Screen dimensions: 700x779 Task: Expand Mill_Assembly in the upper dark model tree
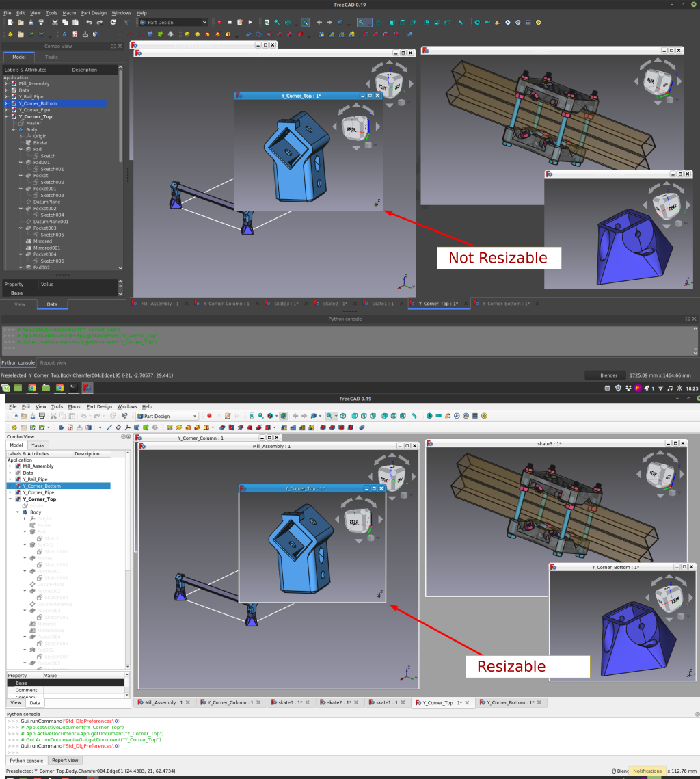6,84
